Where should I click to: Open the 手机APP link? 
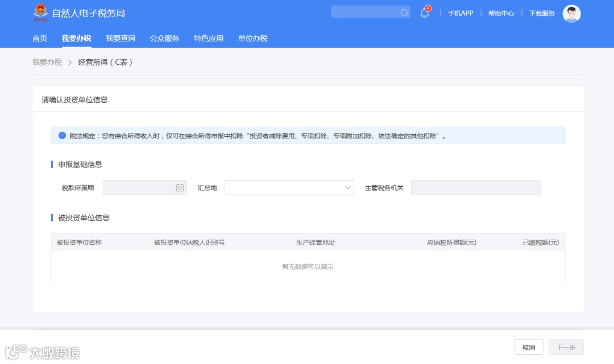pos(460,13)
